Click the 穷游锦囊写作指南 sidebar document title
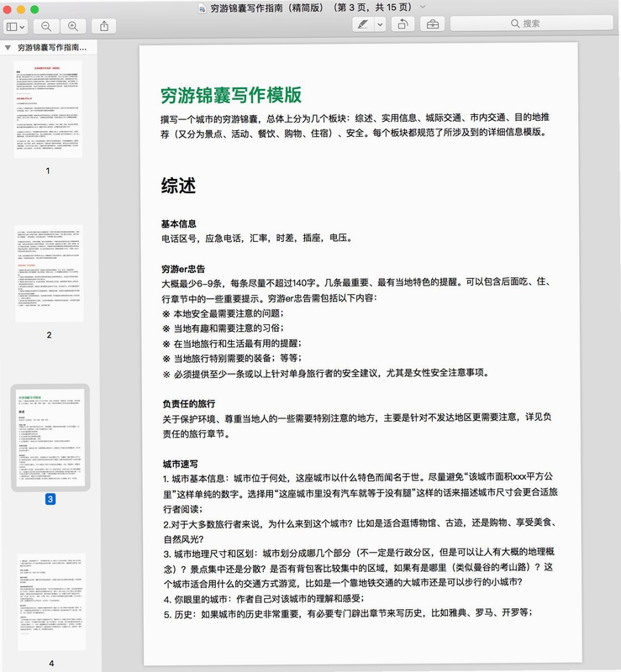Screen dimensions: 621x672 (52, 48)
